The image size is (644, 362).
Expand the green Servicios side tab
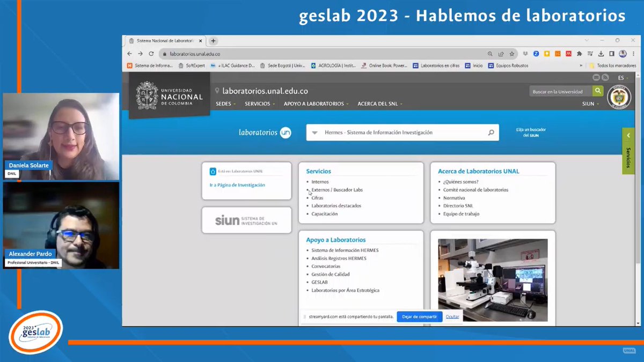point(628,150)
